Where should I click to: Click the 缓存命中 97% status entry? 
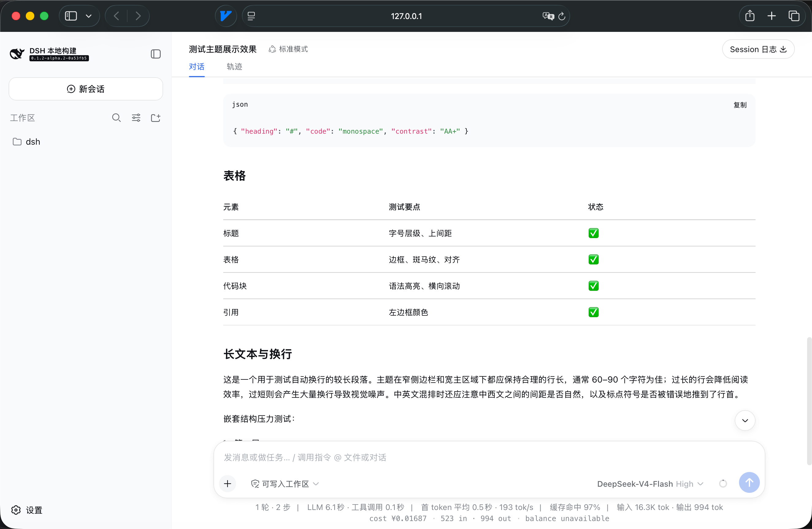(x=575, y=507)
